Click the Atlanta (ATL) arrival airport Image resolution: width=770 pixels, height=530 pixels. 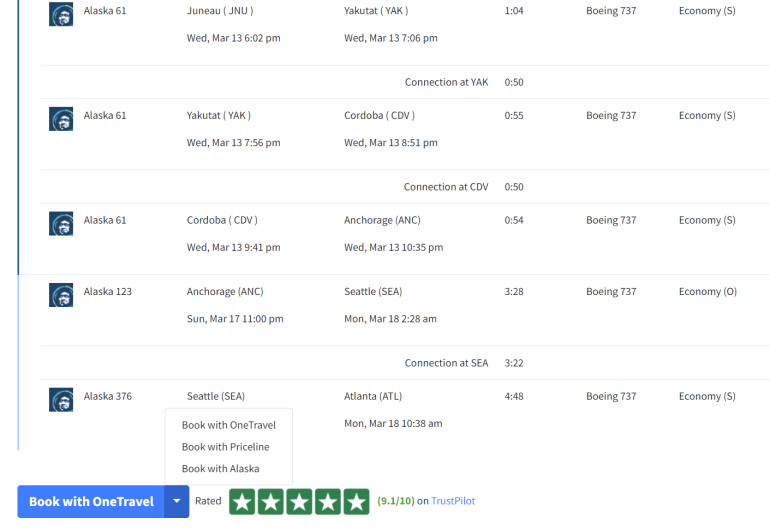coord(373,396)
